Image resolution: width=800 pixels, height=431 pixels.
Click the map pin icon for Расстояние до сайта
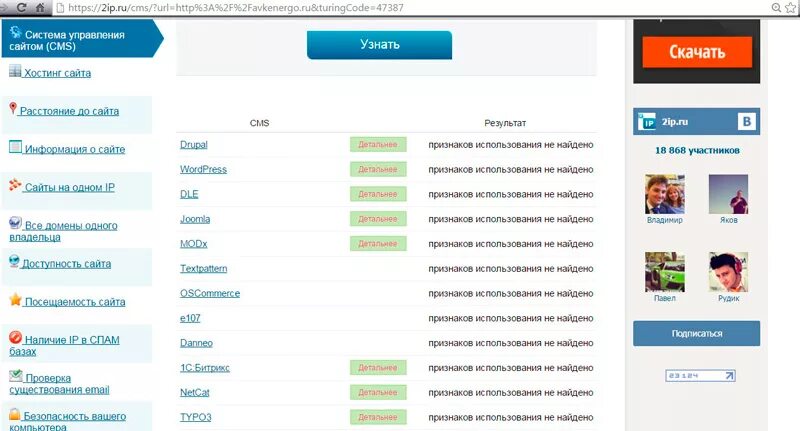coord(13,108)
